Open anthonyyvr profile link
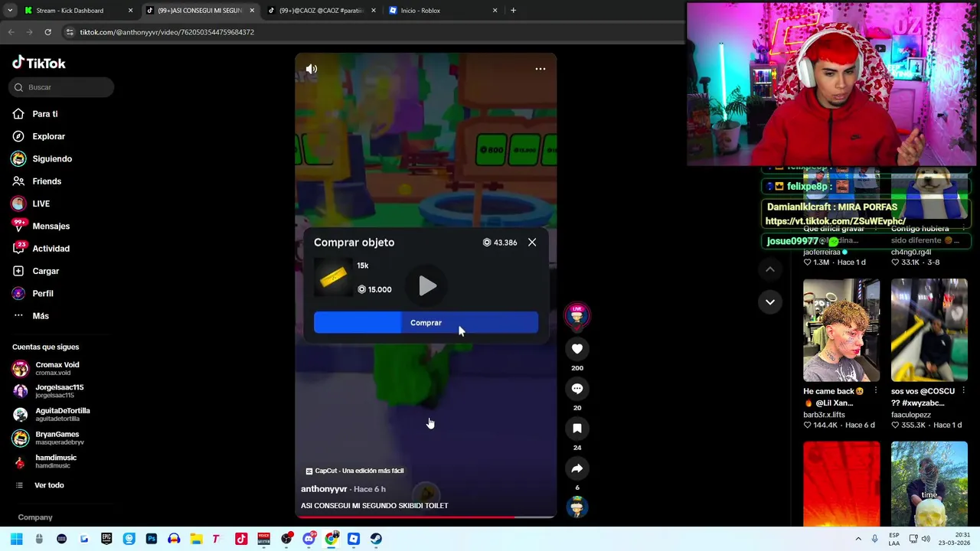 [x=324, y=489]
